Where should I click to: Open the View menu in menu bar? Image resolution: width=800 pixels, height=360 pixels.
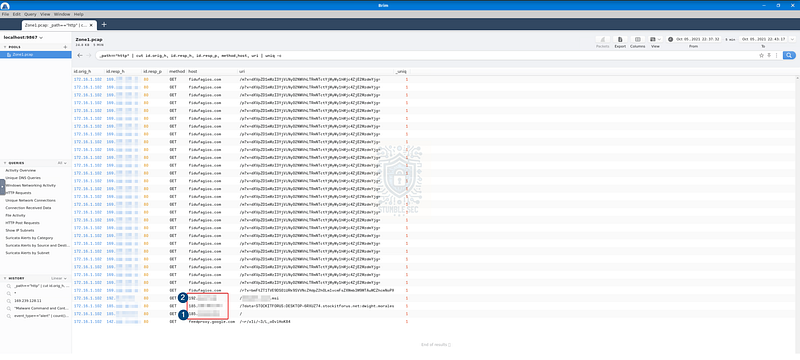click(44, 14)
